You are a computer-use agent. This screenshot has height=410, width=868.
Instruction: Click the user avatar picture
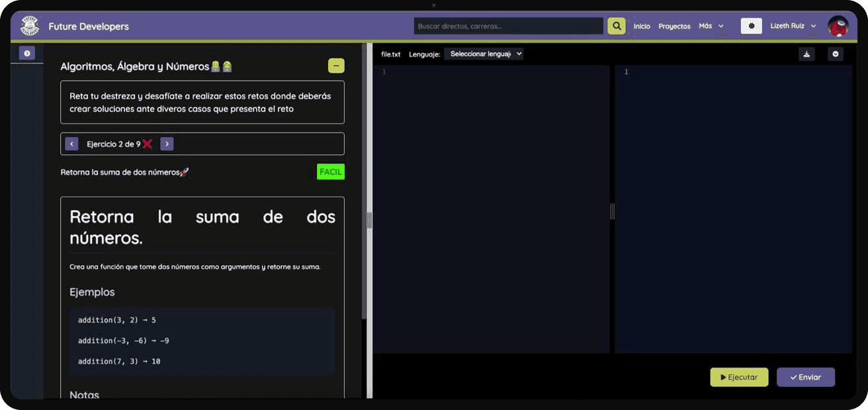pyautogui.click(x=838, y=26)
